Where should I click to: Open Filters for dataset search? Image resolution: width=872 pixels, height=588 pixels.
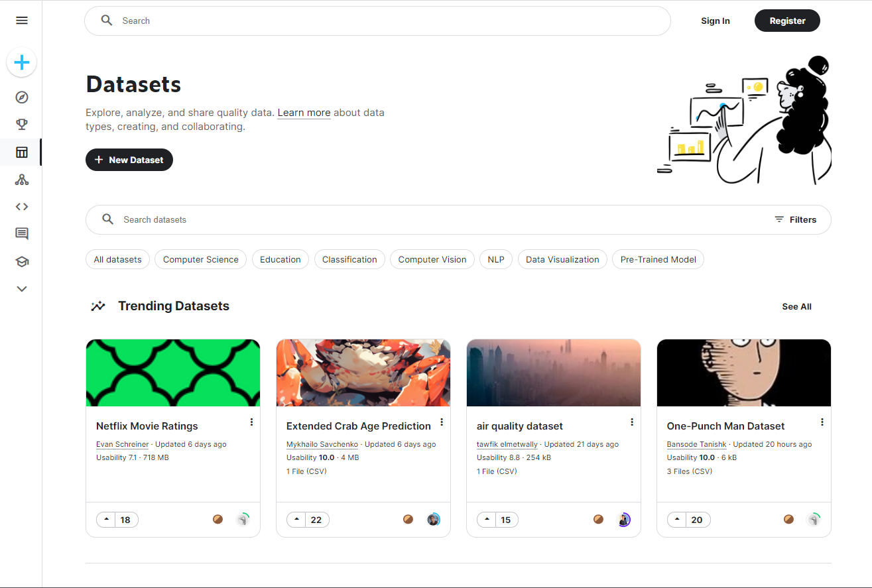click(x=795, y=219)
